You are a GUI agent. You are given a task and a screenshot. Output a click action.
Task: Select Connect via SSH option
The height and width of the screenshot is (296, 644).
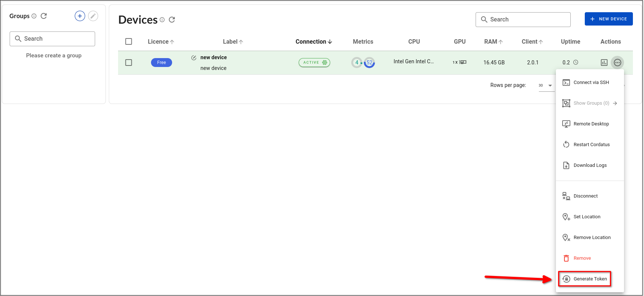point(591,83)
